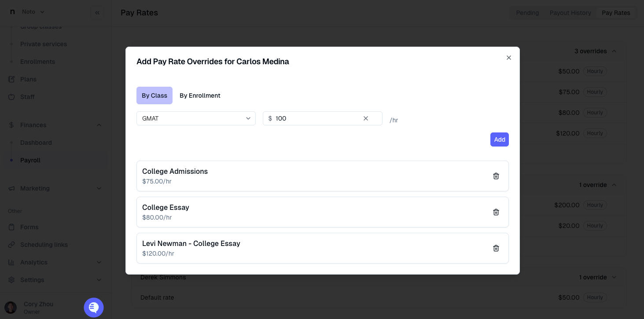Open the Payout History tab
The height and width of the screenshot is (319, 644).
coord(570,13)
